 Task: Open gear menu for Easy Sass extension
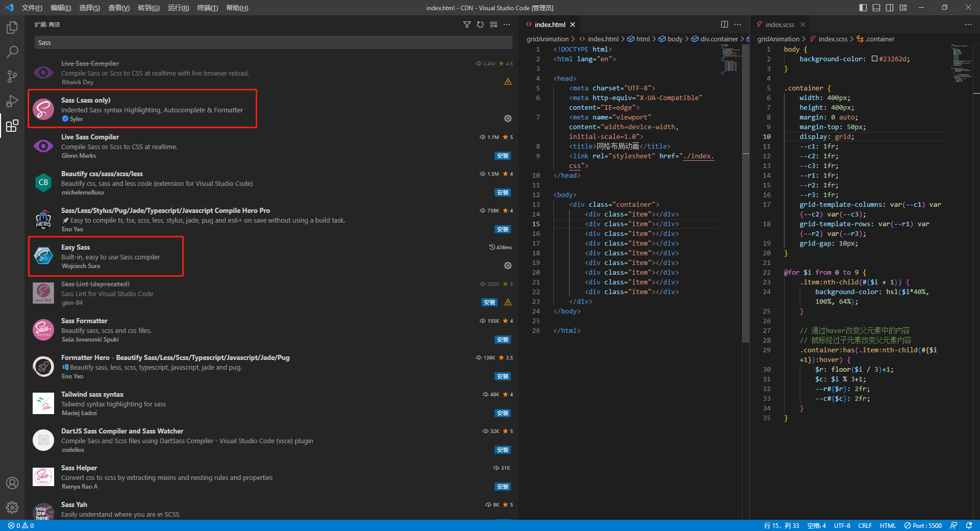[508, 265]
